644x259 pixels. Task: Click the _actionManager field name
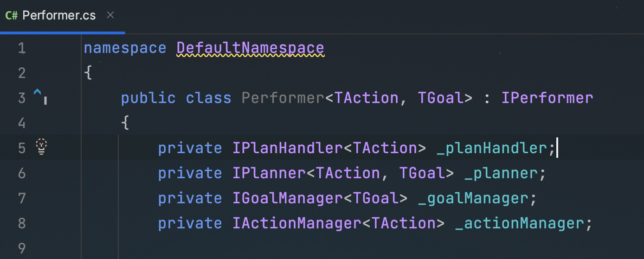pos(519,223)
